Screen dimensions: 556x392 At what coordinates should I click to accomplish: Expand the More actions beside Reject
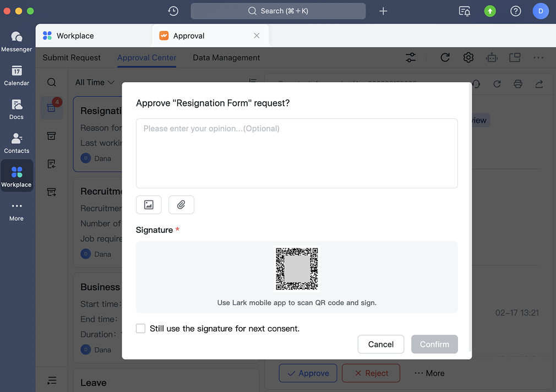pyautogui.click(x=429, y=373)
